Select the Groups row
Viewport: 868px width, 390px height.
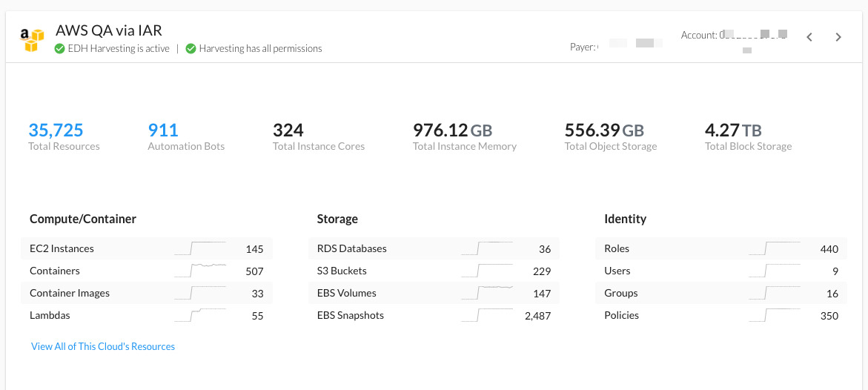pos(721,293)
